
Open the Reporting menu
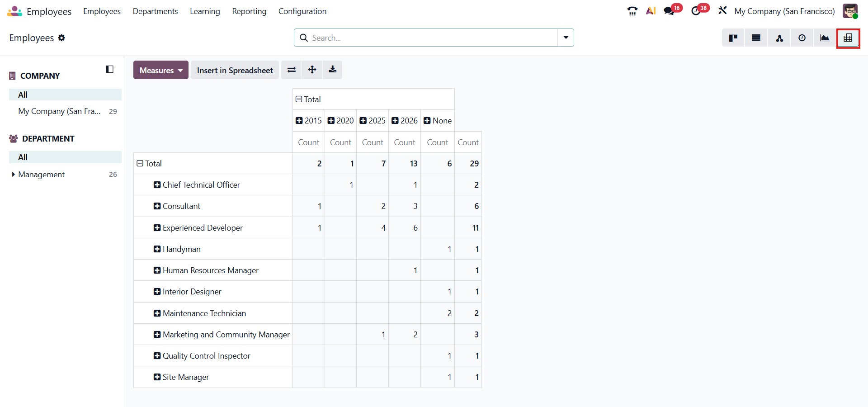click(249, 11)
